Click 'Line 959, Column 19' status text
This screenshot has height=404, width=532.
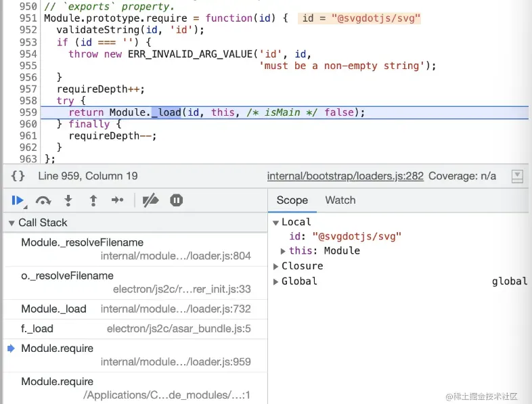pyautogui.click(x=88, y=176)
